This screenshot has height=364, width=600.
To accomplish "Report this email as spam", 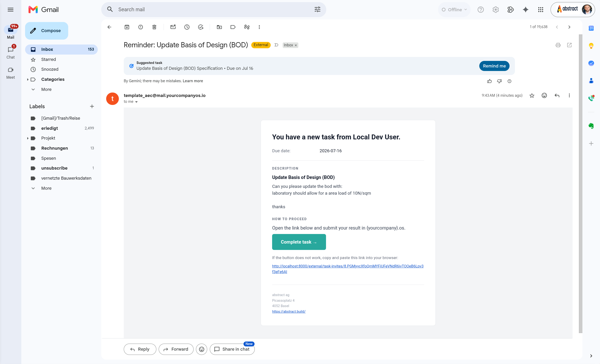I will pos(140,27).
